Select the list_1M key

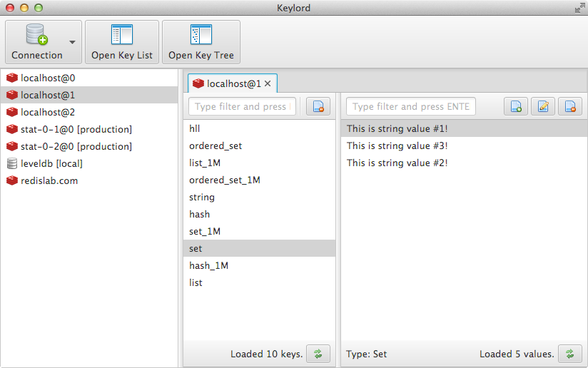[259, 163]
